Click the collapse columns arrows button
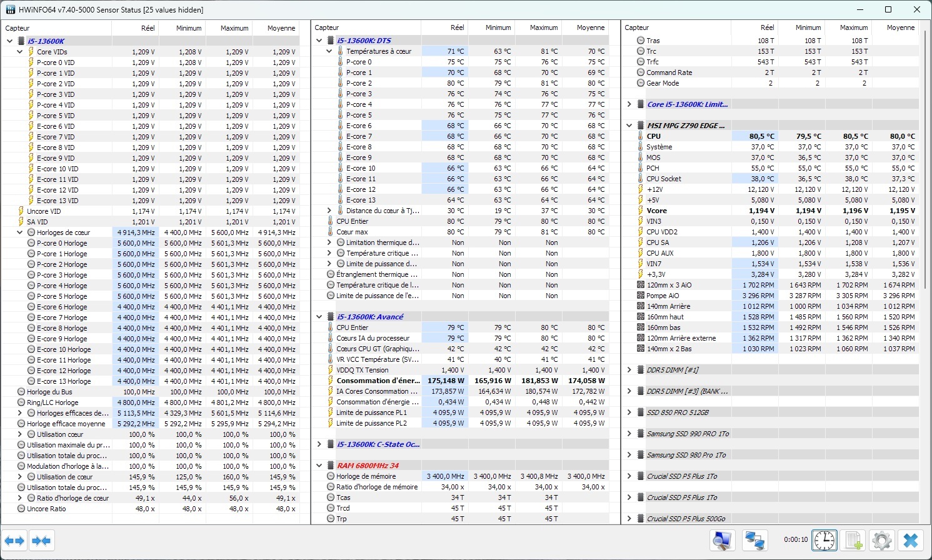 tap(41, 541)
